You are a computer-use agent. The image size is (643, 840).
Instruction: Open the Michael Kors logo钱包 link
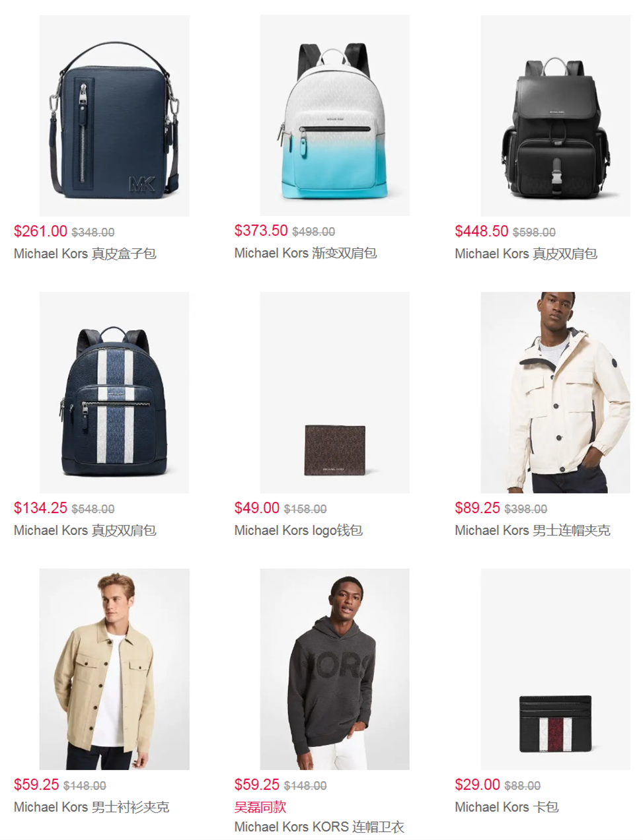[x=298, y=530]
